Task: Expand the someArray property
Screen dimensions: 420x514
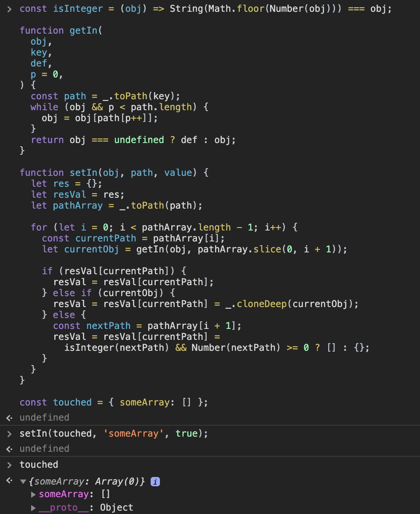Action: pos(34,494)
